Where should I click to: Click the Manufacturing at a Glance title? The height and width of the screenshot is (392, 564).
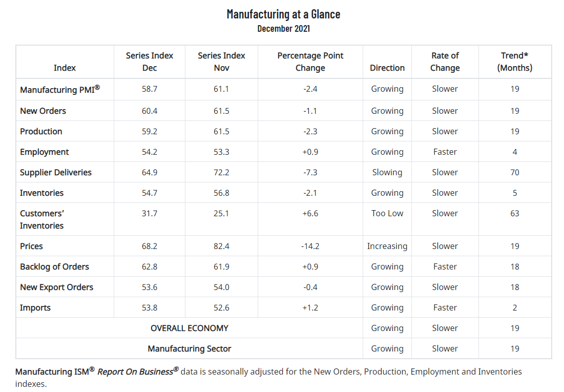tap(283, 14)
